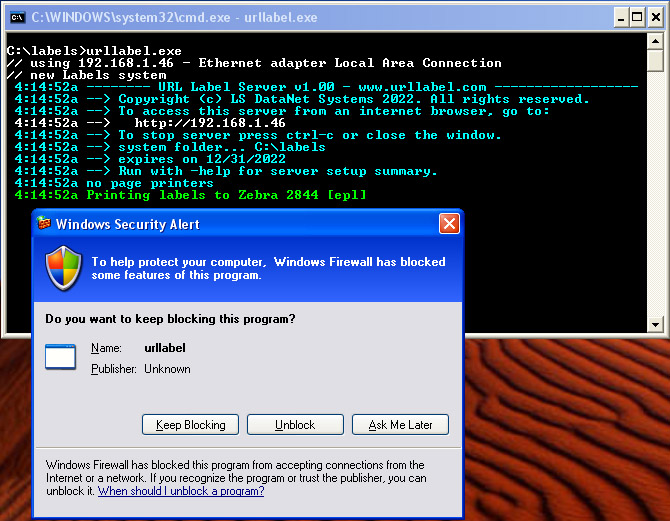Click 'www.urllabel.com' in the console header
The height and width of the screenshot is (521, 670).
coord(422,87)
